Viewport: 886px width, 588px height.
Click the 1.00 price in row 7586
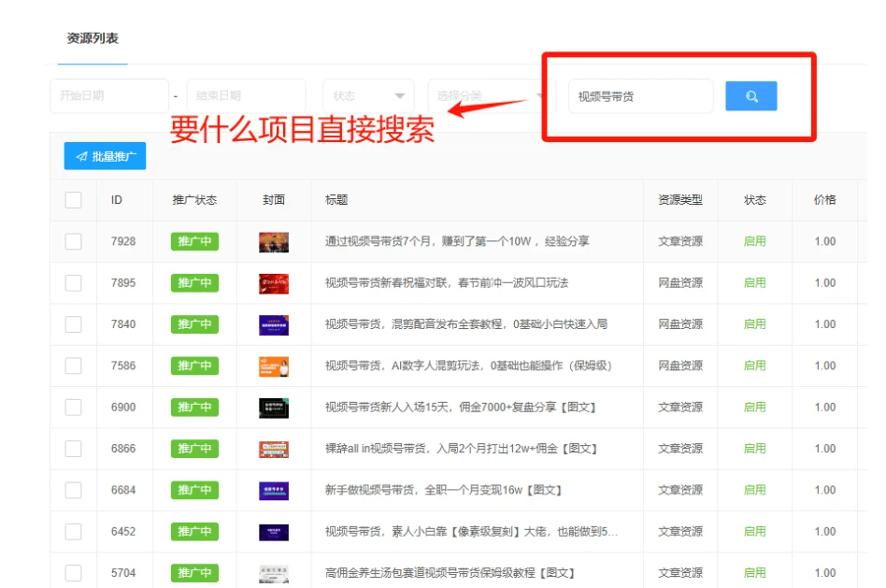coord(825,366)
